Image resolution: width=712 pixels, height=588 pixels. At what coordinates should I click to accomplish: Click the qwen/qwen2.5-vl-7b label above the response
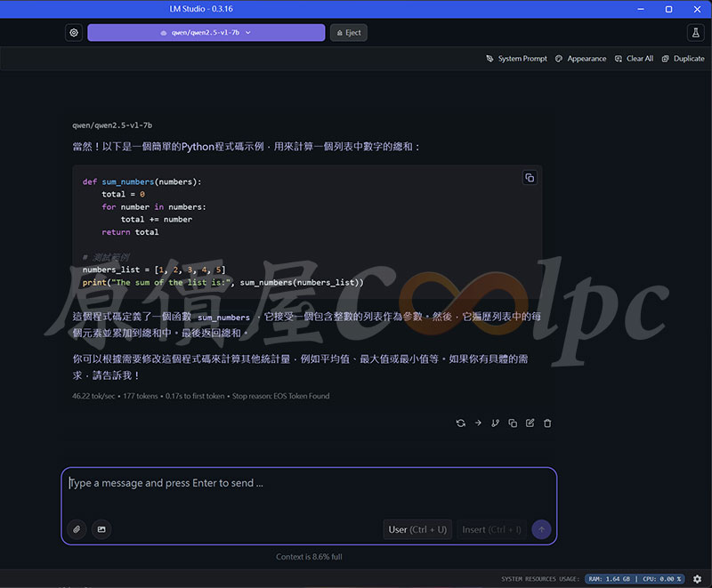pos(112,125)
